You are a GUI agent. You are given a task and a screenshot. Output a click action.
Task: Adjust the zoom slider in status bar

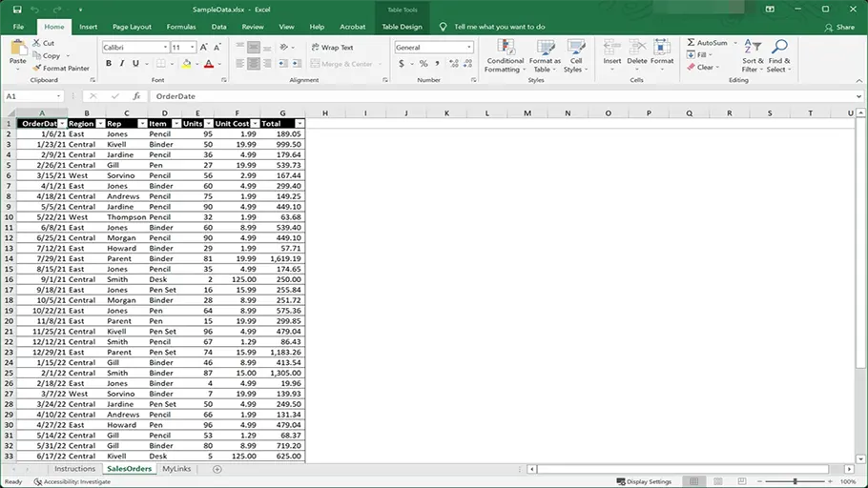pos(795,481)
